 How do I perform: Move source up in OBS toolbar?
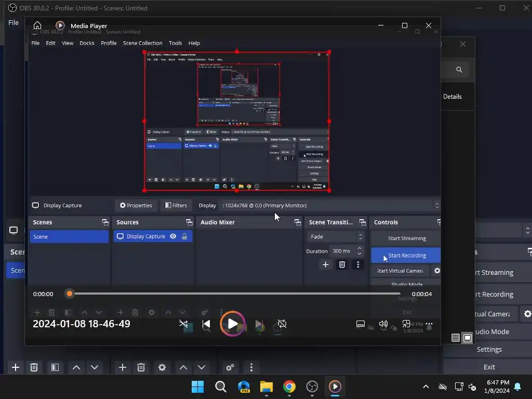click(x=183, y=367)
